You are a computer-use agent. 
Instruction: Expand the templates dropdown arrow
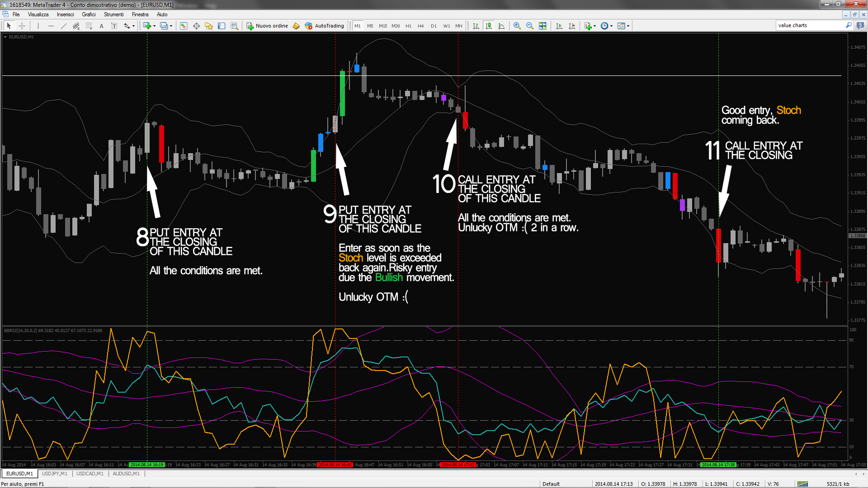(x=628, y=26)
